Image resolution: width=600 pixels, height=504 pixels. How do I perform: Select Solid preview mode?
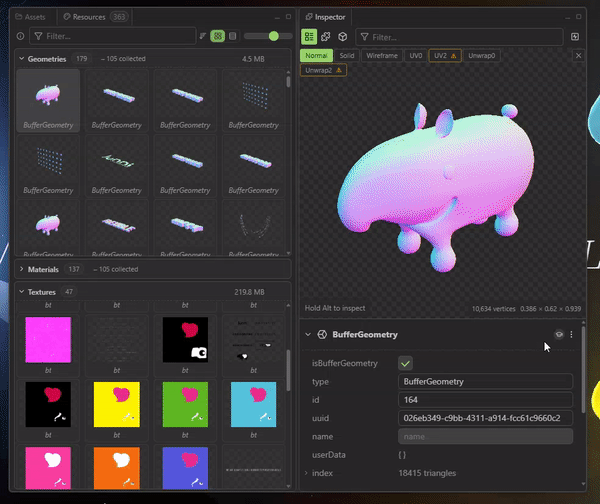click(347, 55)
